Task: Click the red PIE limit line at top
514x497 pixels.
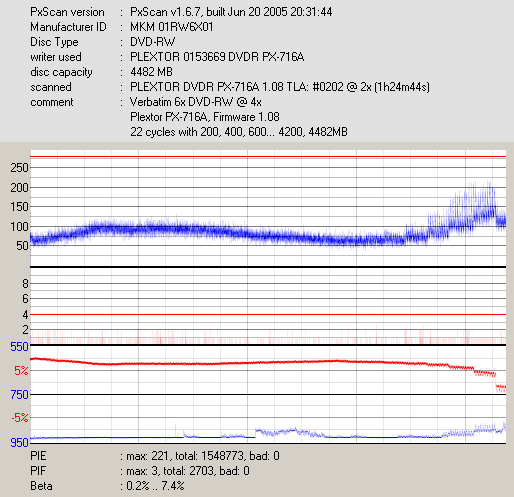Action: pyautogui.click(x=268, y=156)
